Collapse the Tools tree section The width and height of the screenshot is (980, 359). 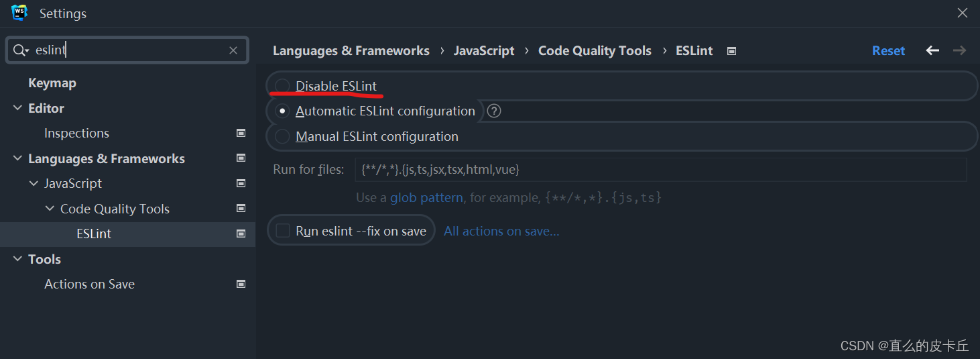tap(18, 259)
